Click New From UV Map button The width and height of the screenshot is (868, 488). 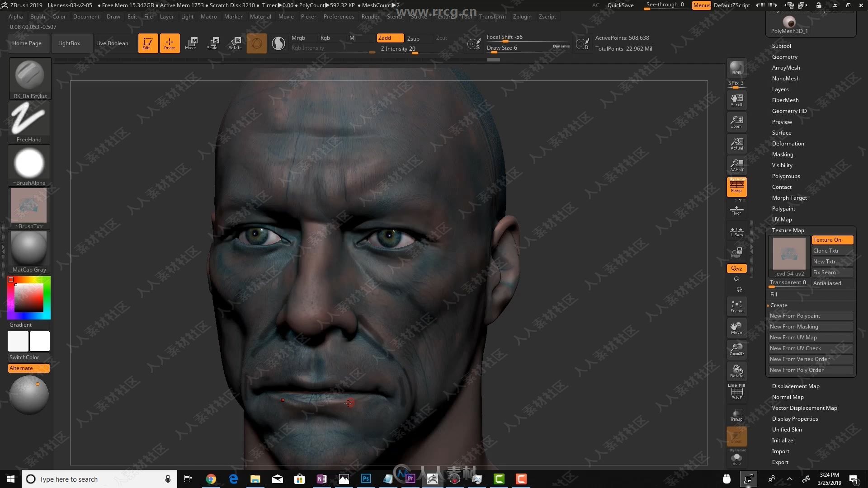811,338
